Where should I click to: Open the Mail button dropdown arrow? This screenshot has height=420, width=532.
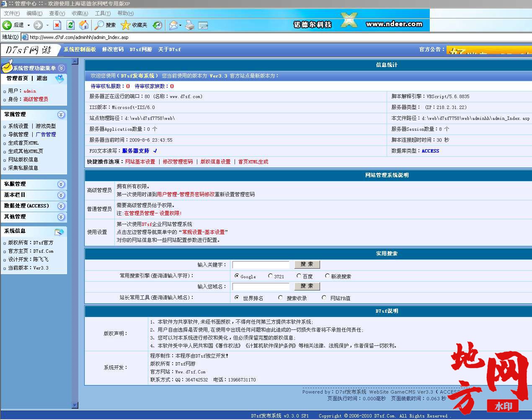pyautogui.click(x=181, y=25)
